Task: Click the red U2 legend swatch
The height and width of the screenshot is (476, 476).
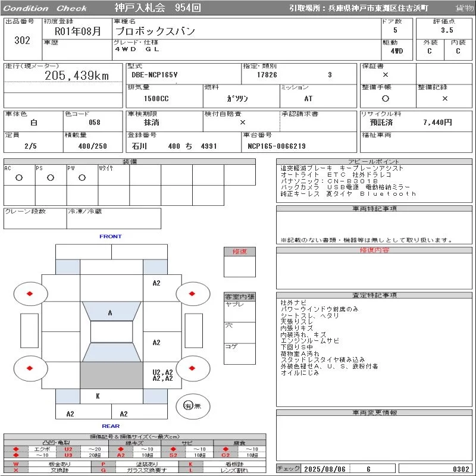Action: pos(68,449)
